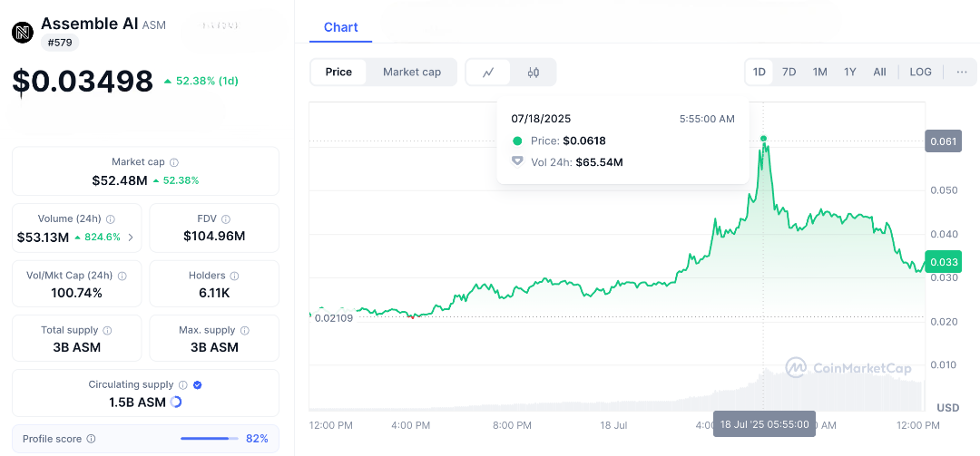Select the Market cap chart toggle
Screen dimensions: 980x456
pos(412,73)
